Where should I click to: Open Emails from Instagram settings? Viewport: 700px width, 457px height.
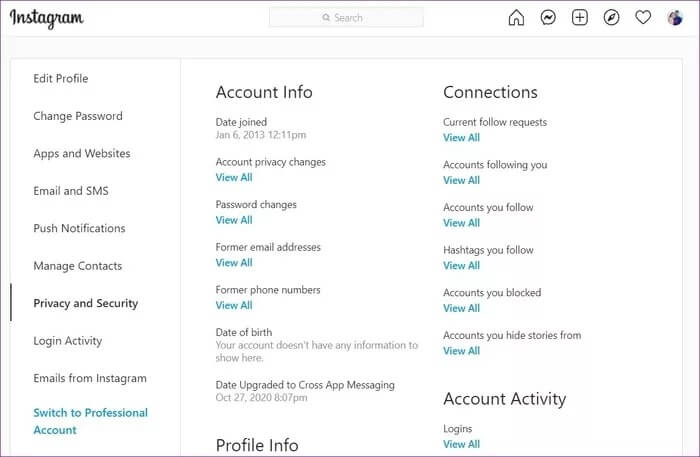click(x=90, y=378)
